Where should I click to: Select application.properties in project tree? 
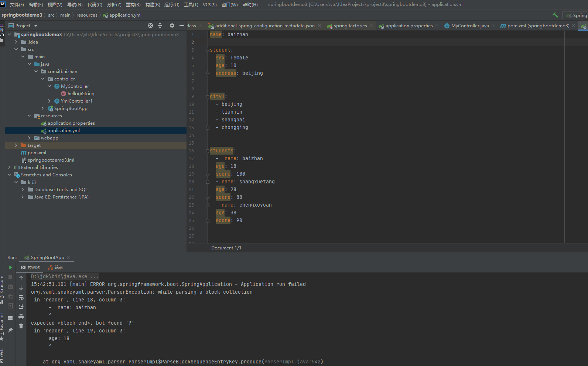(71, 123)
